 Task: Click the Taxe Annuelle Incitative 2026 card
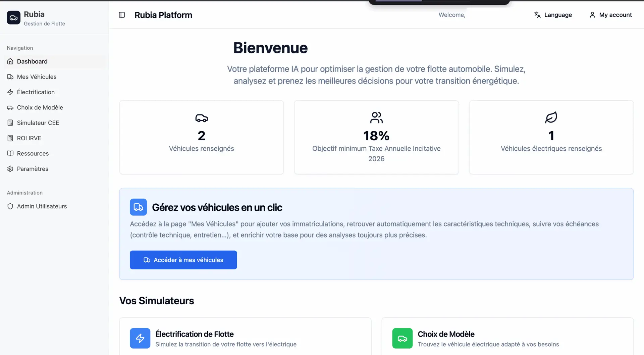pyautogui.click(x=376, y=137)
